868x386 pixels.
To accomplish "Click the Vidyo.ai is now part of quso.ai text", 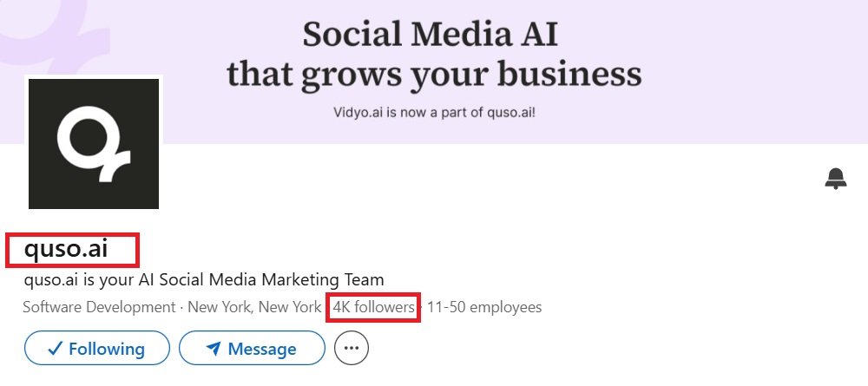I will (x=435, y=113).
